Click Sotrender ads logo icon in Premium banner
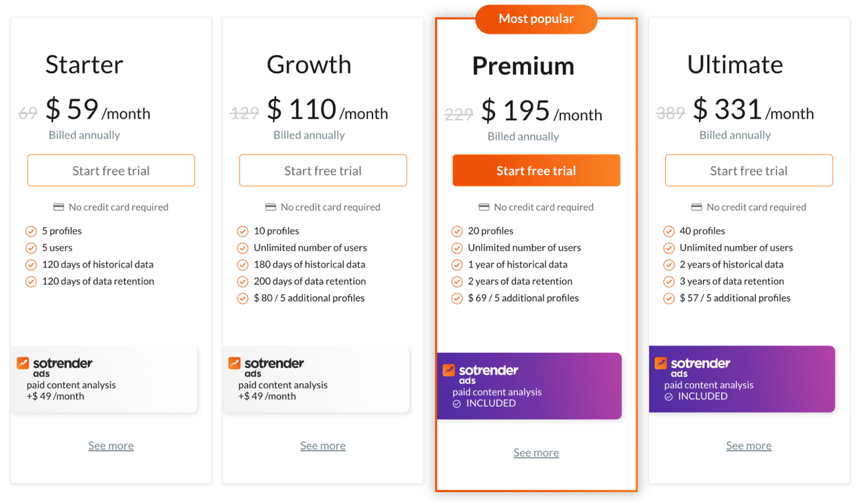Viewport: 861px width, 504px height. 449,370
